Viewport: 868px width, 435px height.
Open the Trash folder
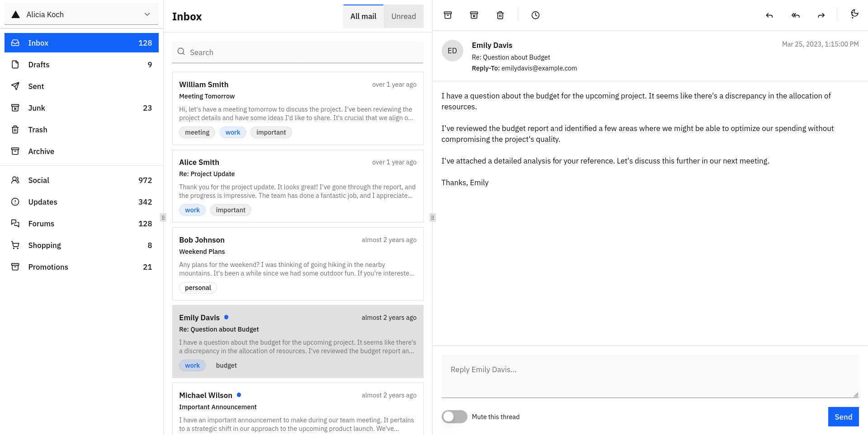[81, 130]
